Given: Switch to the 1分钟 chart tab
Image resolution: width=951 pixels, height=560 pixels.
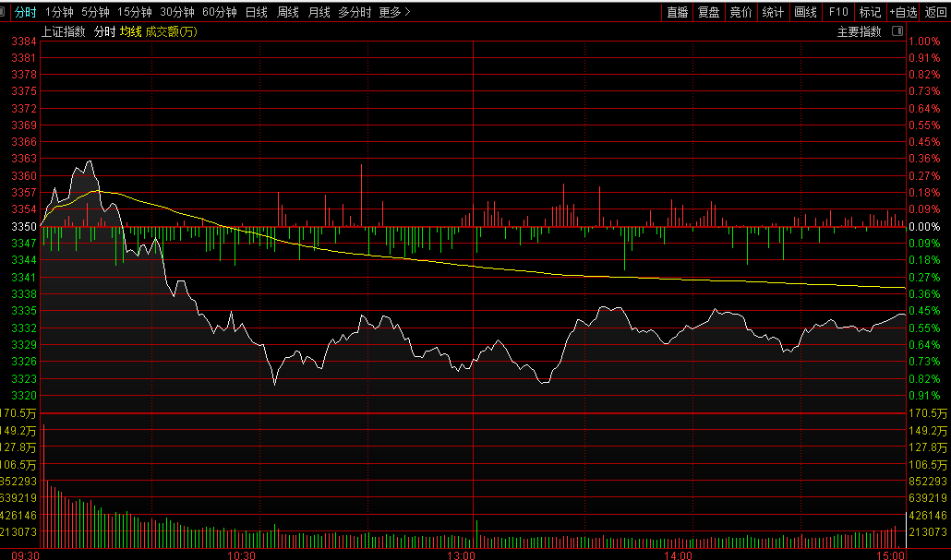Looking at the screenshot, I should (59, 12).
